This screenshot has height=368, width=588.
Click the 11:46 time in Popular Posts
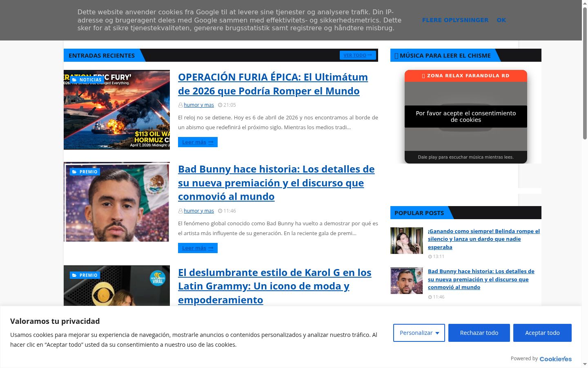point(439,297)
